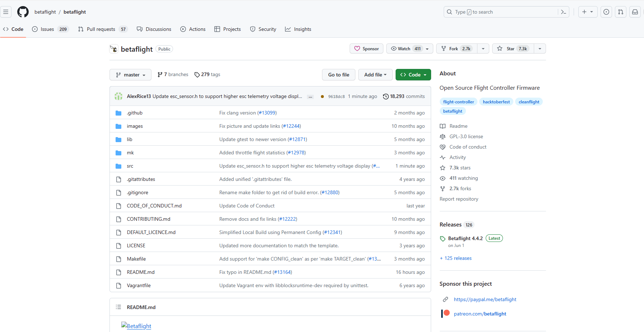Image resolution: width=644 pixels, height=332 pixels.
Task: Select the flight-controller topic tag
Action: point(458,102)
